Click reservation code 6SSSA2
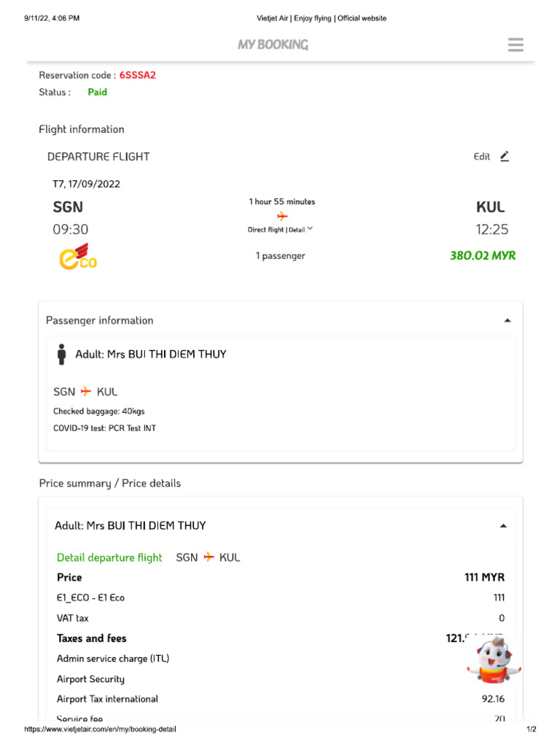Viewport: 560px width, 747px height. (137, 75)
